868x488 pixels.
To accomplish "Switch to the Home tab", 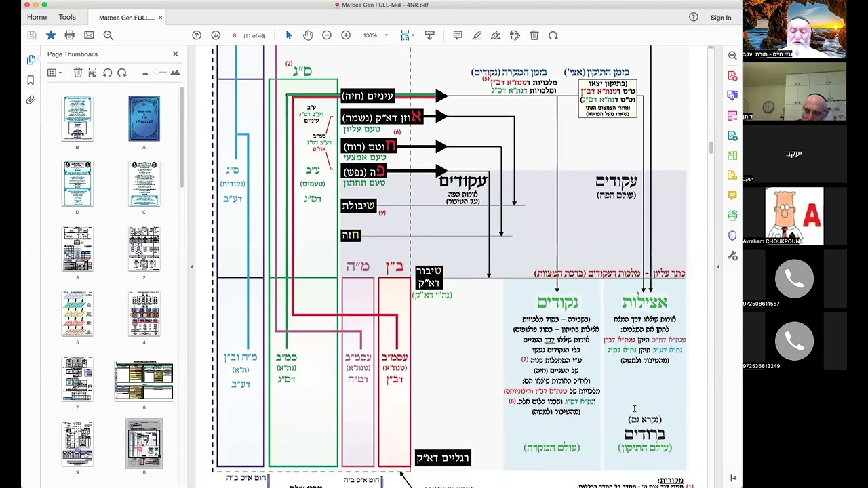I will [x=37, y=17].
